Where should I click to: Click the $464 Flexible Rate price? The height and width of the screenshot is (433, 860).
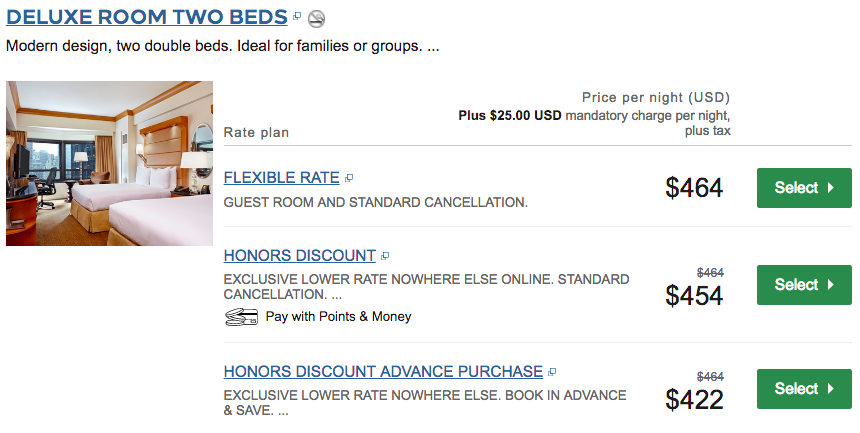point(694,188)
